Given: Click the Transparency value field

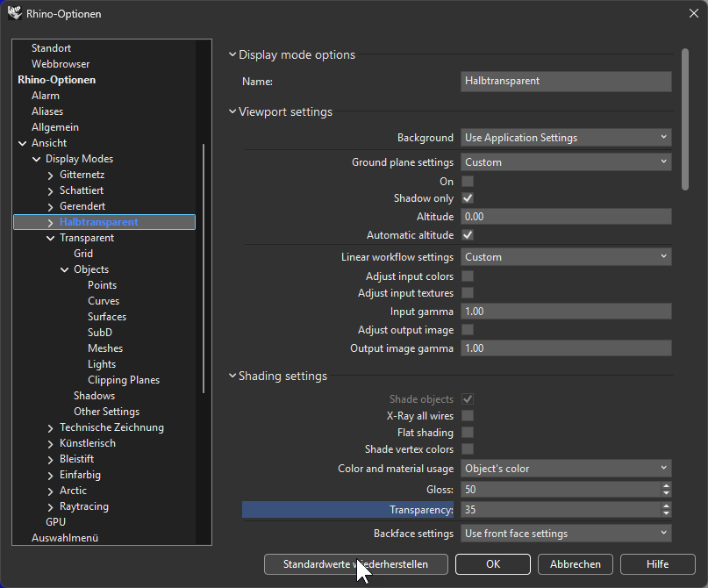Looking at the screenshot, I should pos(561,510).
